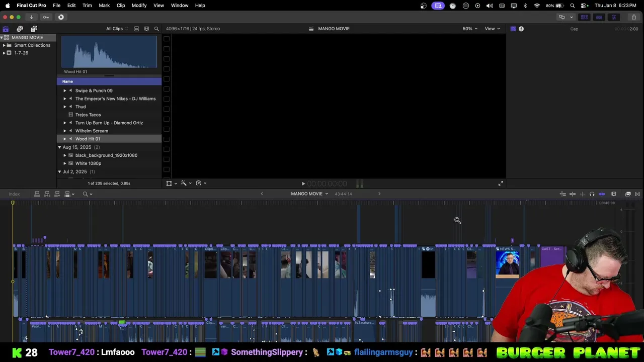Screen dimensions: 644x362
Task: Show the Libraries sidebar clapper icon
Action: click(6, 29)
